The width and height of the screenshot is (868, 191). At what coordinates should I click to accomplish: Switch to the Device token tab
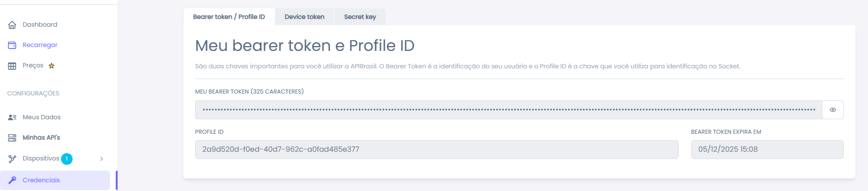(305, 16)
